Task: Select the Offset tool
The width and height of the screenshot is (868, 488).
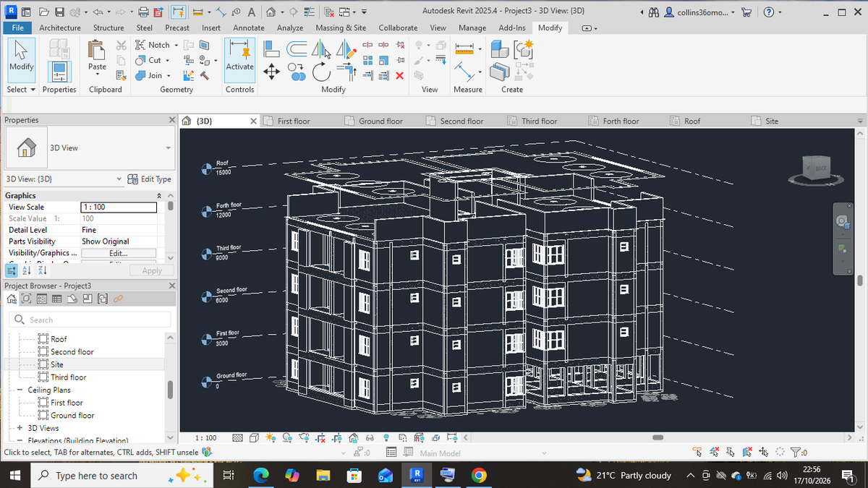Action: 295,49
